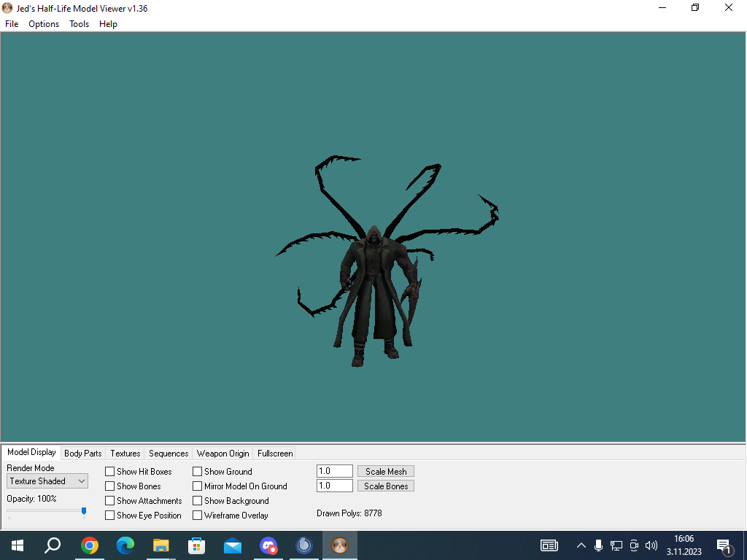Click the Scale Bones button
This screenshot has height=560, width=747.
point(386,486)
